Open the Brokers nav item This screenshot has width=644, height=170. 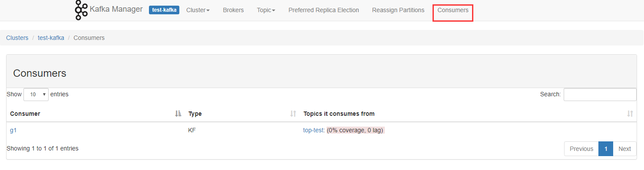(x=233, y=10)
